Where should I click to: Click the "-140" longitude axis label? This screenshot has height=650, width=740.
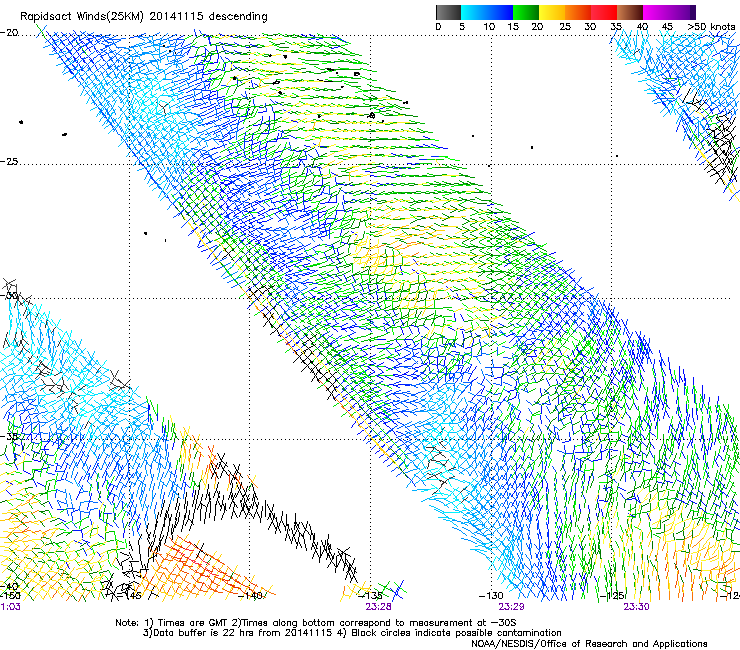click(x=250, y=596)
